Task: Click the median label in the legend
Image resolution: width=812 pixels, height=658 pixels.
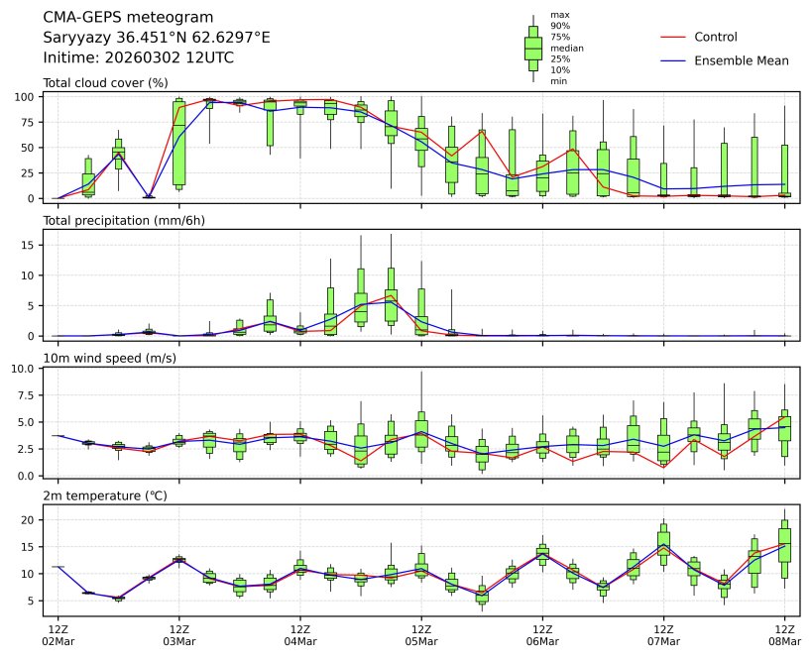Action: (566, 48)
